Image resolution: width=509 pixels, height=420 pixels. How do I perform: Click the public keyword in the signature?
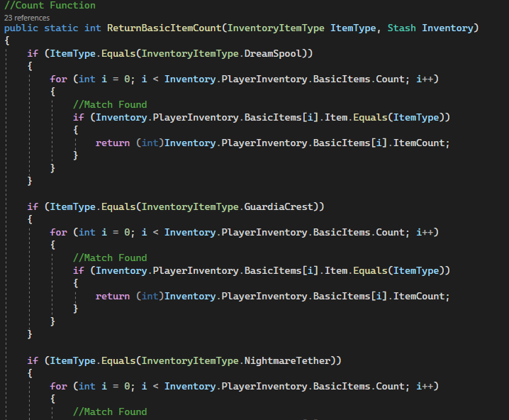tap(21, 28)
